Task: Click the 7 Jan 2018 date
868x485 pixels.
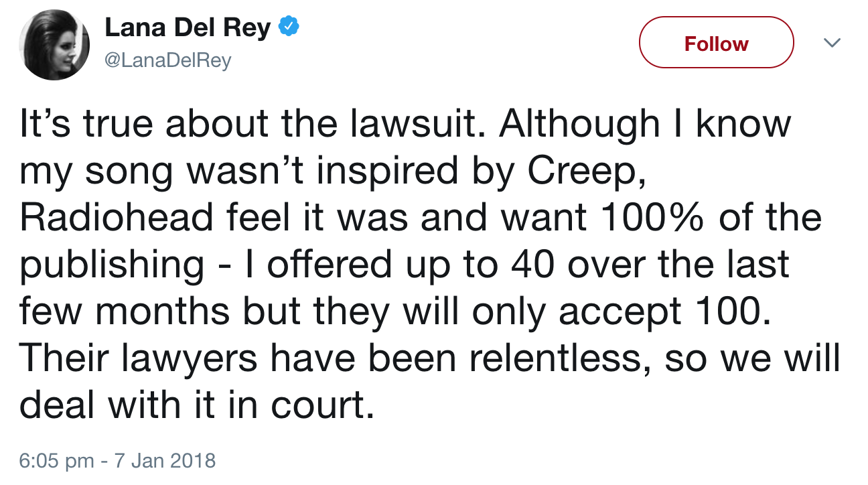Action: click(163, 461)
